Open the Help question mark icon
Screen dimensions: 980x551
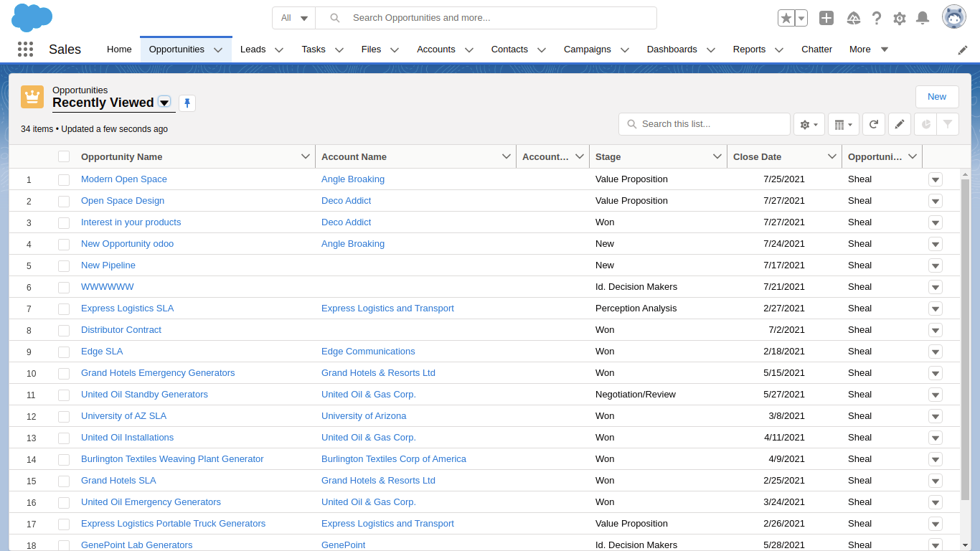click(877, 18)
